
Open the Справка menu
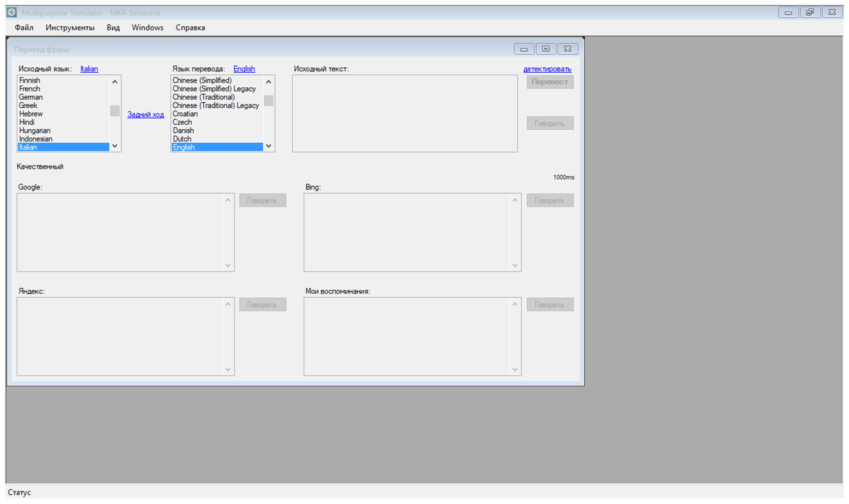190,28
